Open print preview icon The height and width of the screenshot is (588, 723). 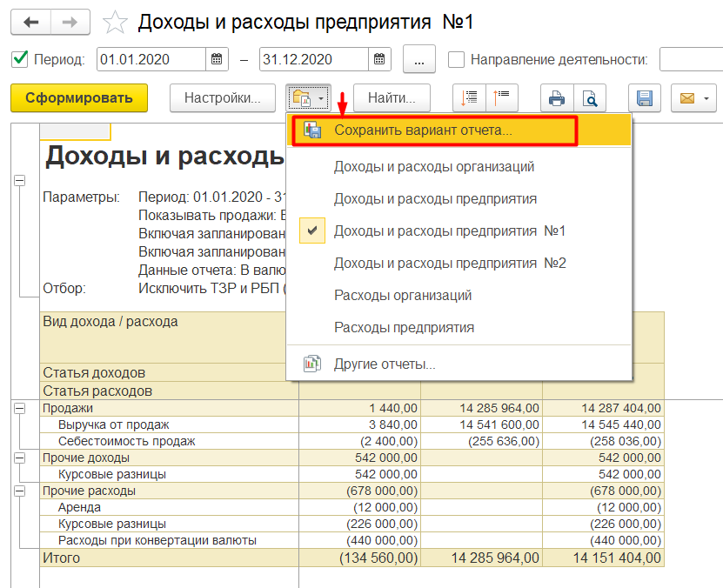click(590, 98)
